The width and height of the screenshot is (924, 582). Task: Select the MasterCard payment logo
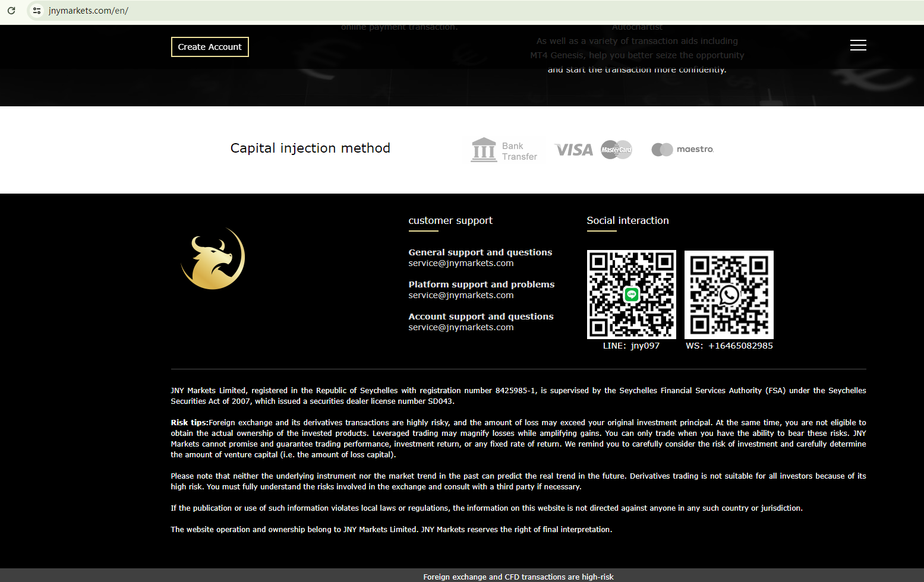tap(616, 150)
